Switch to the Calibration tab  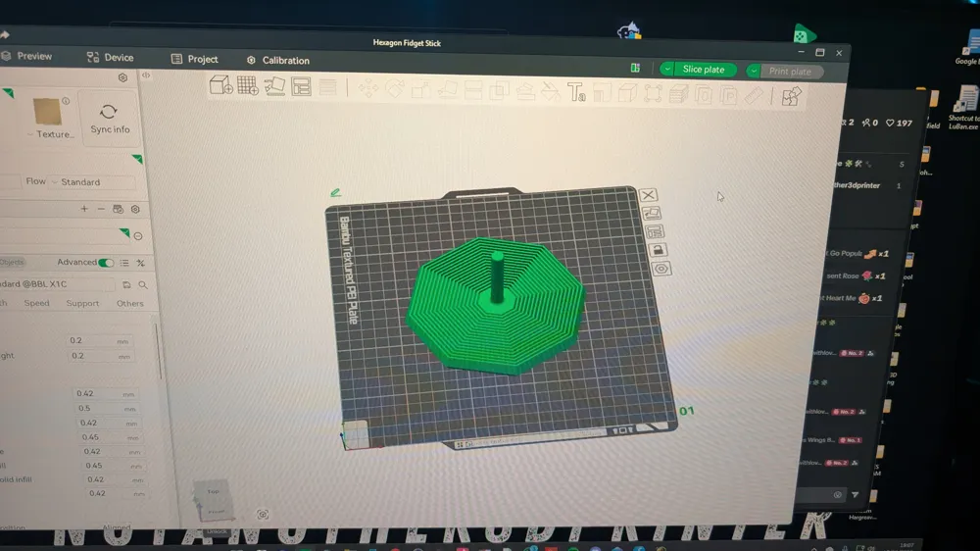pos(278,61)
